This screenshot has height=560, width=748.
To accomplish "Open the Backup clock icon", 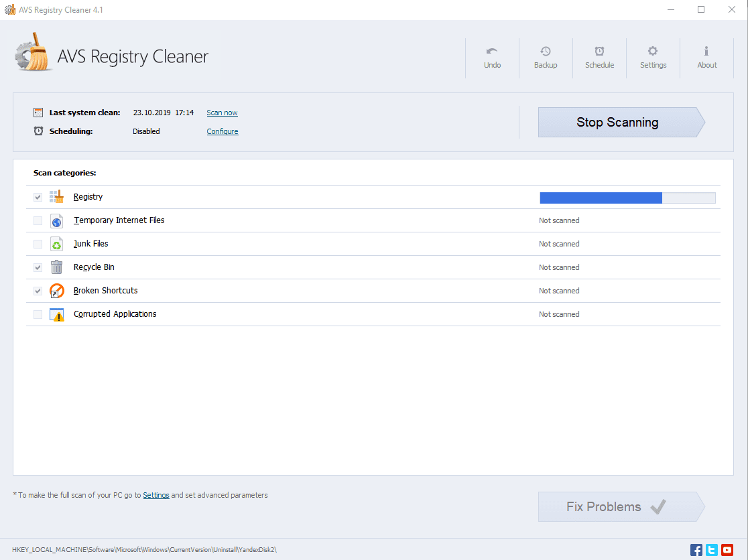I will [546, 51].
